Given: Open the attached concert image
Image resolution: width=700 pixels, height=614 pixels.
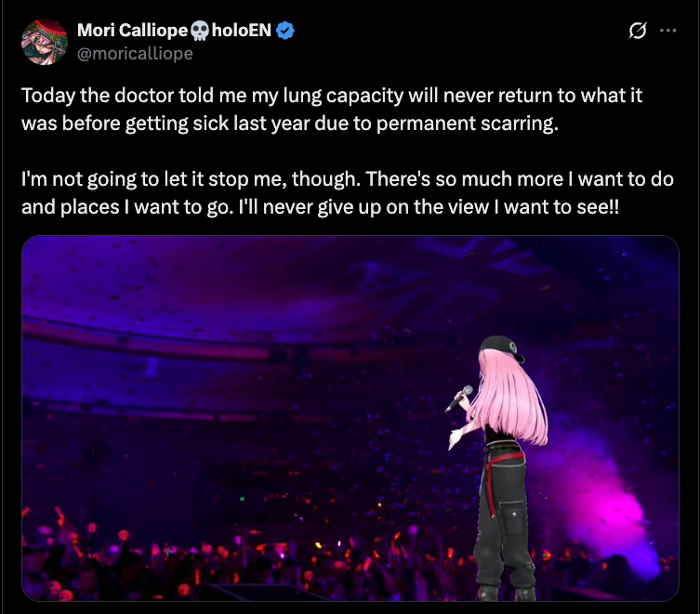Looking at the screenshot, I should pyautogui.click(x=350, y=418).
